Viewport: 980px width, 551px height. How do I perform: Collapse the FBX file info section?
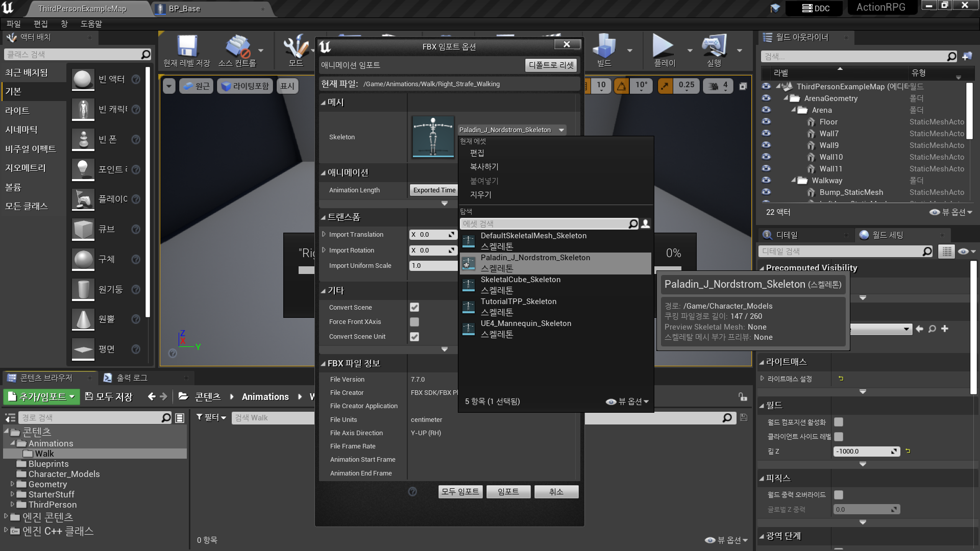coord(324,364)
